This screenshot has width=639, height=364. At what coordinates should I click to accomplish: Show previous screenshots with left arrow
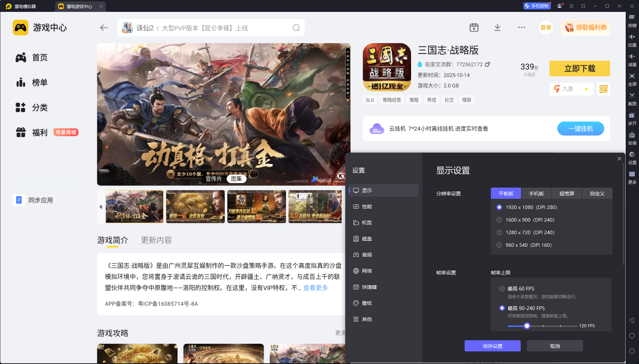click(101, 206)
